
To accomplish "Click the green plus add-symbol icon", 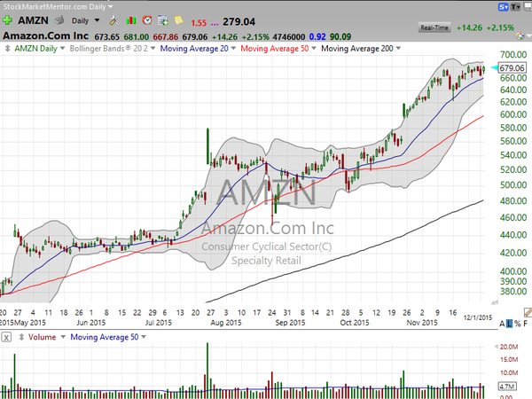I will [x=7, y=20].
